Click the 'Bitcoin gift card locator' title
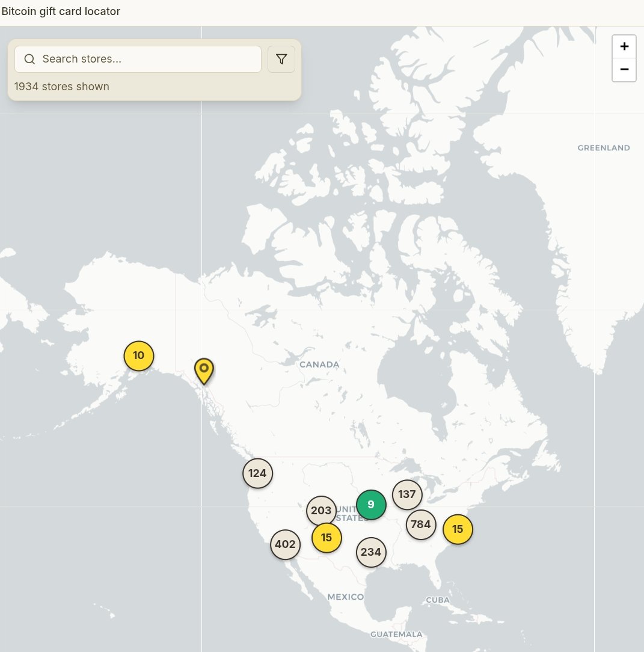 tap(61, 11)
